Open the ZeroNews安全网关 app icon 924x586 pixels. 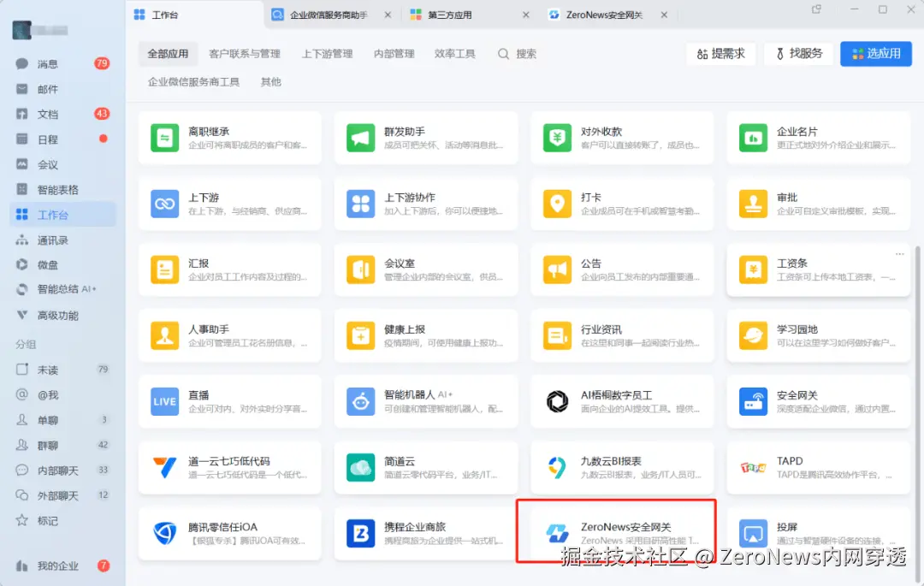coord(557,534)
